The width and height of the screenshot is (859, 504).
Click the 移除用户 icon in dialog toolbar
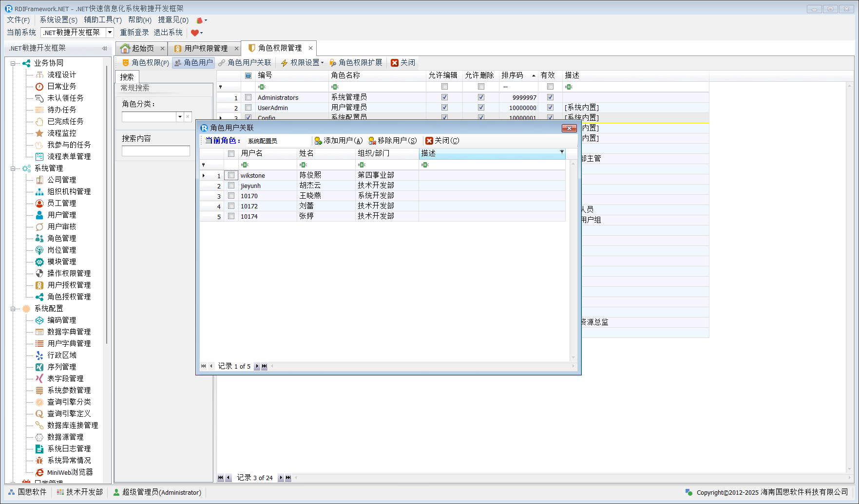[372, 141]
